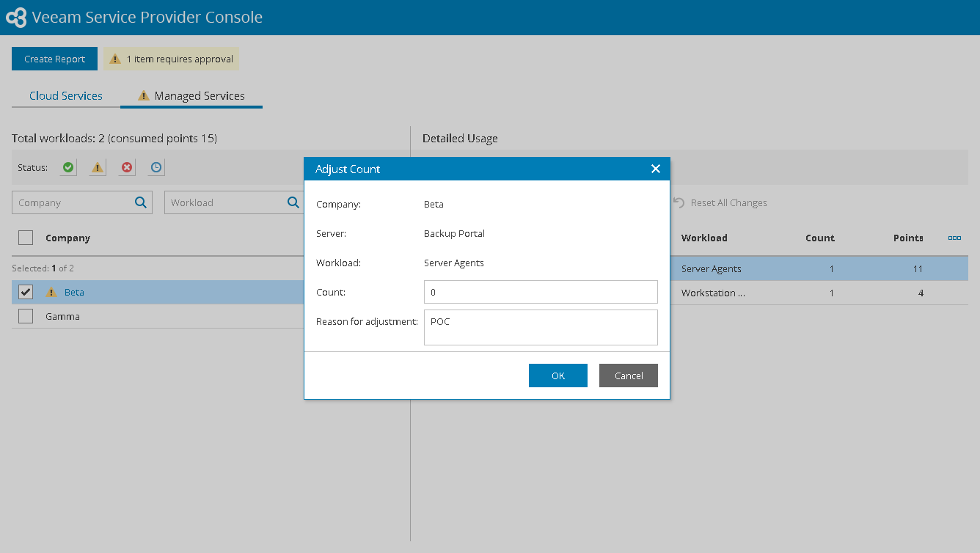
Task: Click the warning icon next to Beta
Action: pos(51,292)
